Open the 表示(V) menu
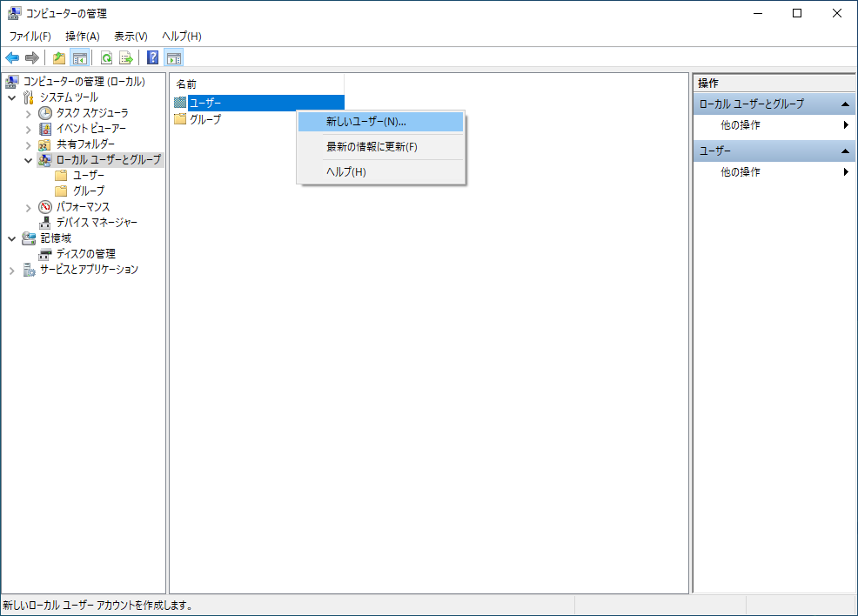The width and height of the screenshot is (858, 616). pos(131,36)
